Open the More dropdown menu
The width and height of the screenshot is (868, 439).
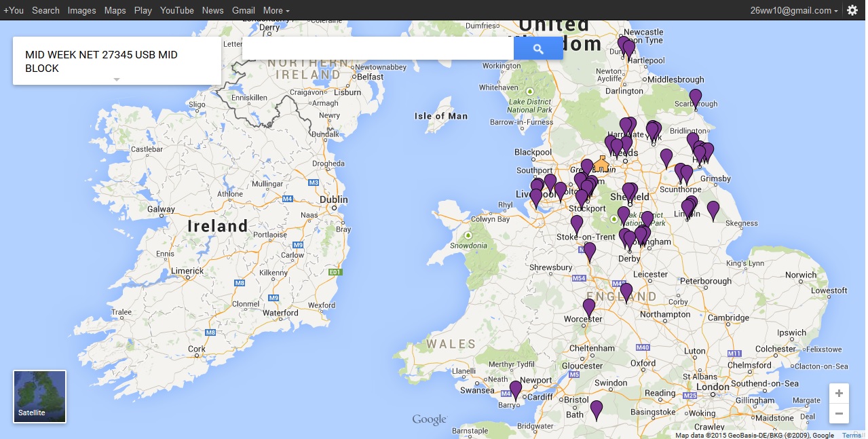pos(276,10)
